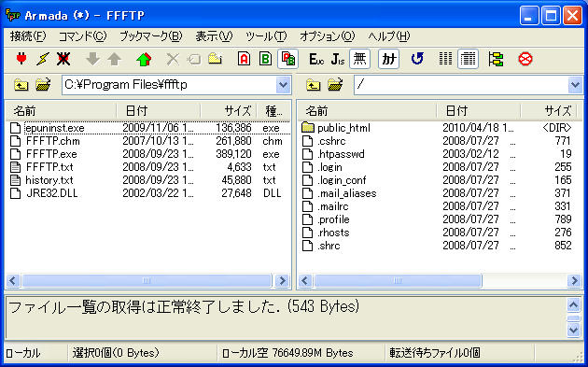Image resolution: width=588 pixels, height=367 pixels.
Task: Expand the remote path dropdown arrow
Action: pyautogui.click(x=575, y=85)
